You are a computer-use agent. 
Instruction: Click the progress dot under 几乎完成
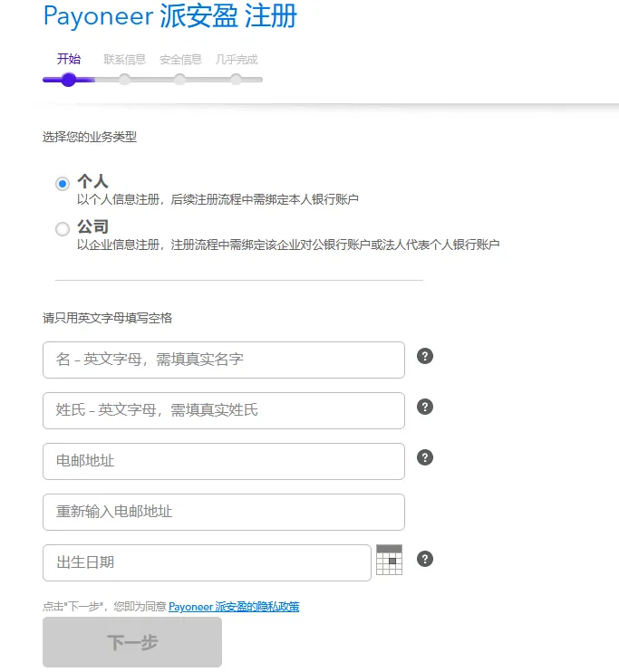236,80
